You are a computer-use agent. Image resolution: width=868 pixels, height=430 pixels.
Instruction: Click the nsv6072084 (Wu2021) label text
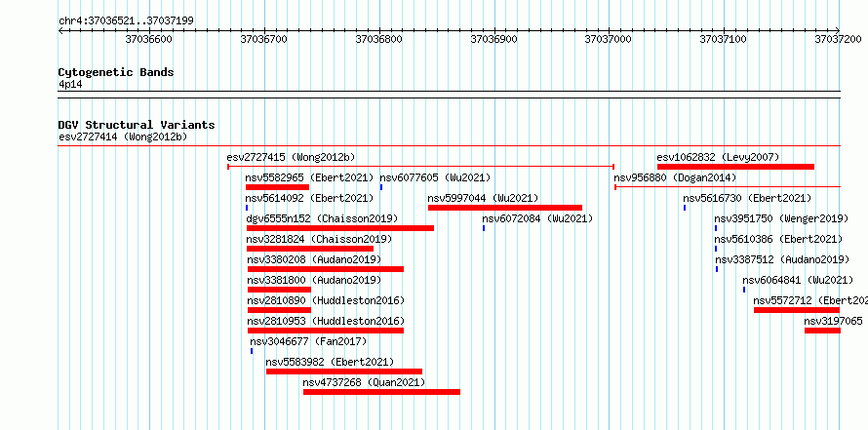tap(537, 218)
